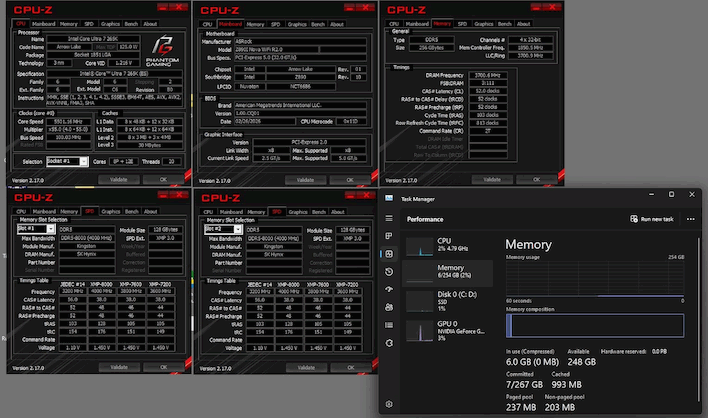The width and height of the screenshot is (708, 418).
Task: Click Task Manager vertical scrollbar
Action: point(698,318)
